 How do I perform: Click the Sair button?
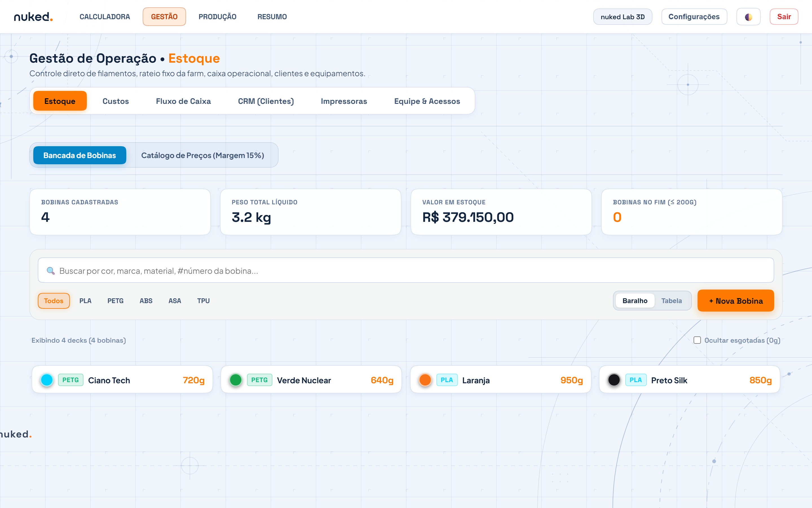(x=784, y=17)
